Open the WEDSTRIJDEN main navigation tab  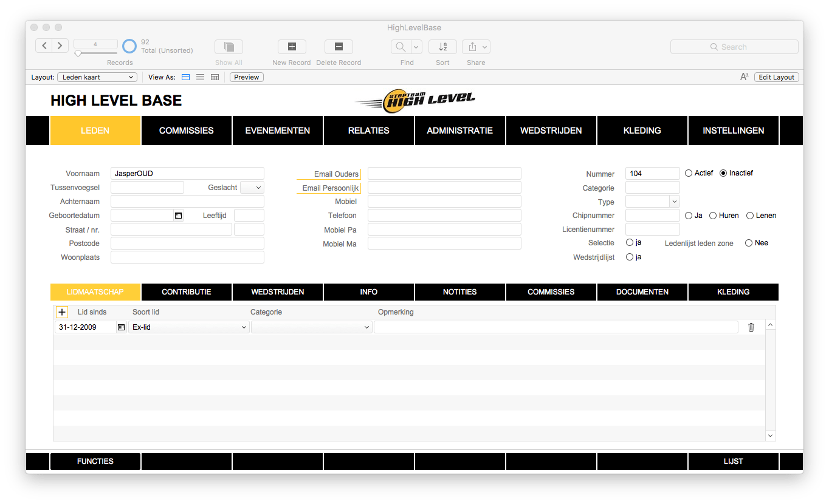pos(551,131)
